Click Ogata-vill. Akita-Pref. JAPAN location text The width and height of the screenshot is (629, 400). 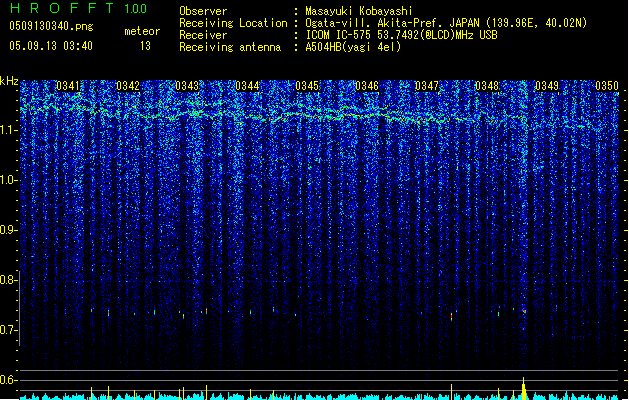[446, 23]
